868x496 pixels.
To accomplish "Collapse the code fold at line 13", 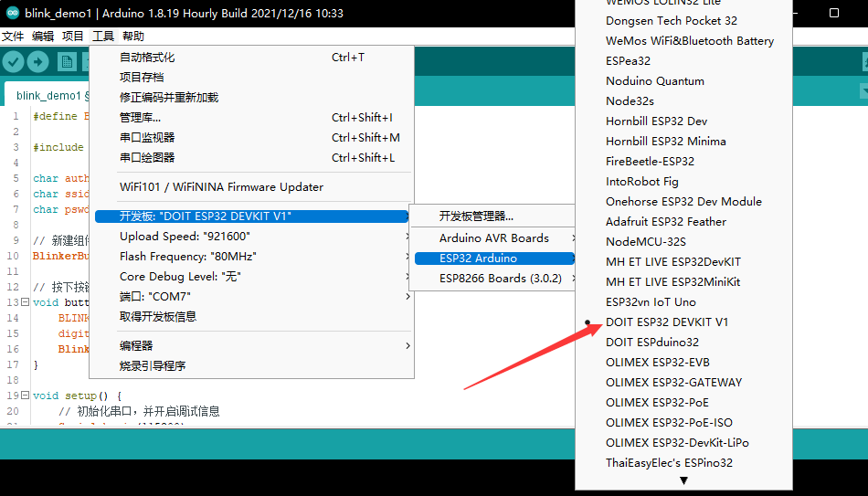I will [25, 302].
